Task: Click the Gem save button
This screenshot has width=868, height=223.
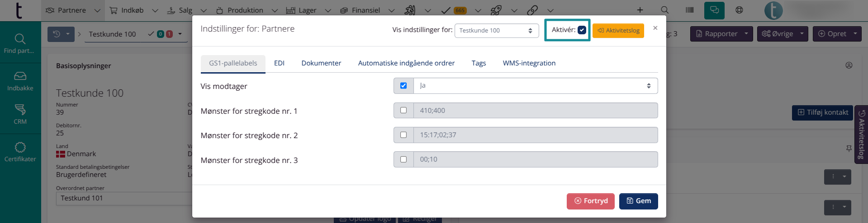Action: [639, 201]
